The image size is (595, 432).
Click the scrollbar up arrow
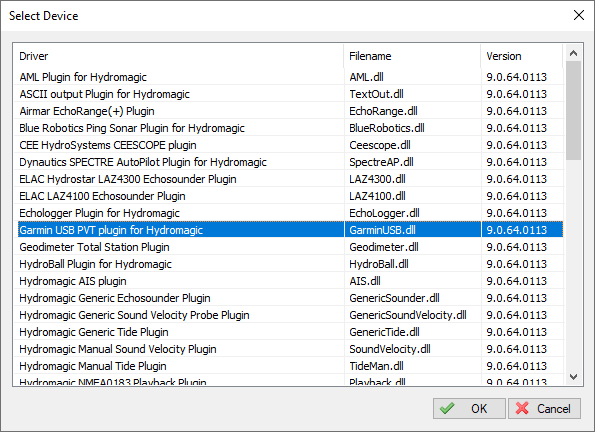point(573,53)
